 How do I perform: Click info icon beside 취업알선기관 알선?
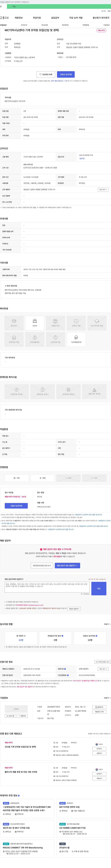[x=62, y=636]
